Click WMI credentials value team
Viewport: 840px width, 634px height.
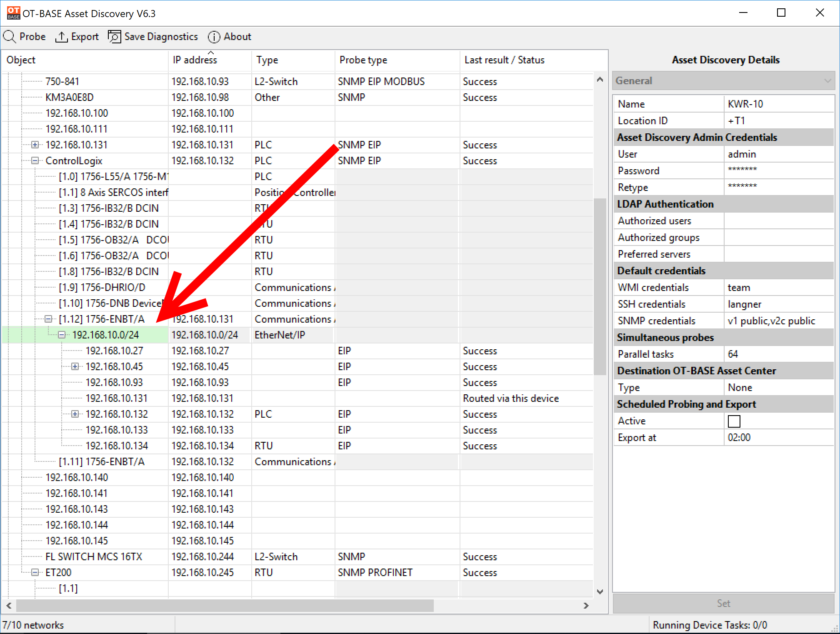779,287
